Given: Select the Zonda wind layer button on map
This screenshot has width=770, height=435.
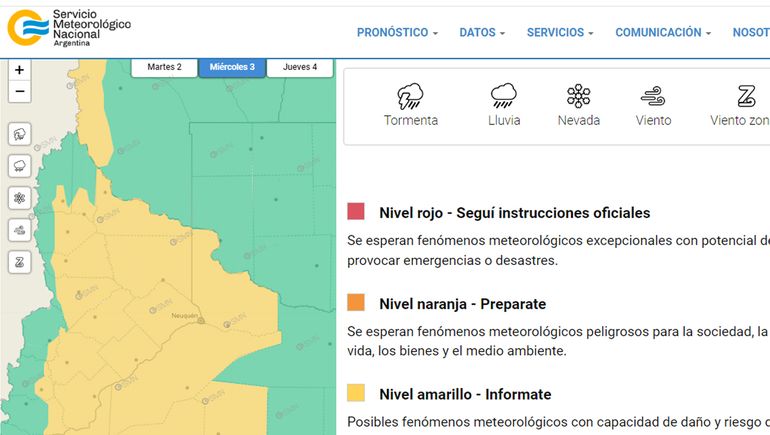Looking at the screenshot, I should 20,262.
